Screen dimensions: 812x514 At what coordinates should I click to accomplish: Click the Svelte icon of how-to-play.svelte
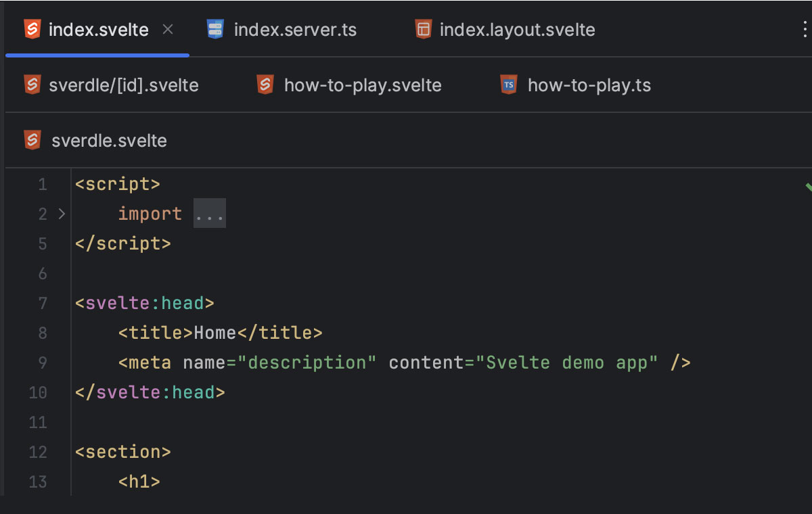click(x=265, y=85)
